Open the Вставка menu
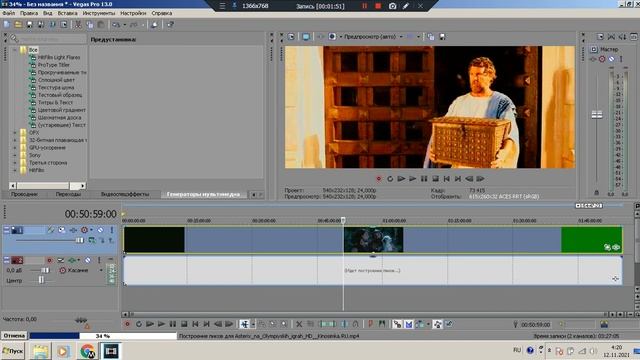 pyautogui.click(x=67, y=13)
